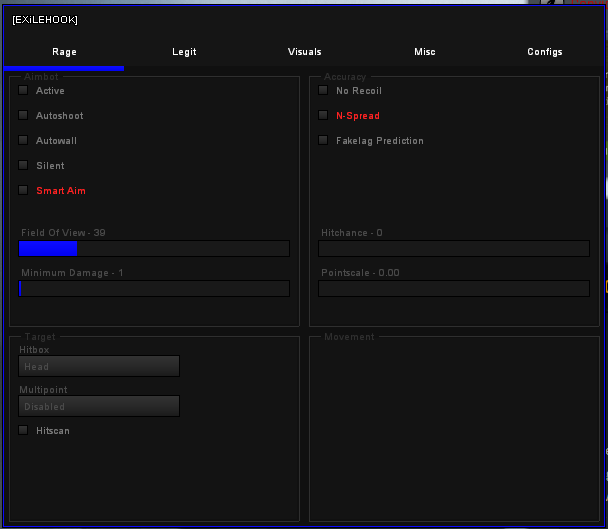This screenshot has height=529, width=608.
Task: Click the Field Of View slider bar
Action: pos(154,249)
